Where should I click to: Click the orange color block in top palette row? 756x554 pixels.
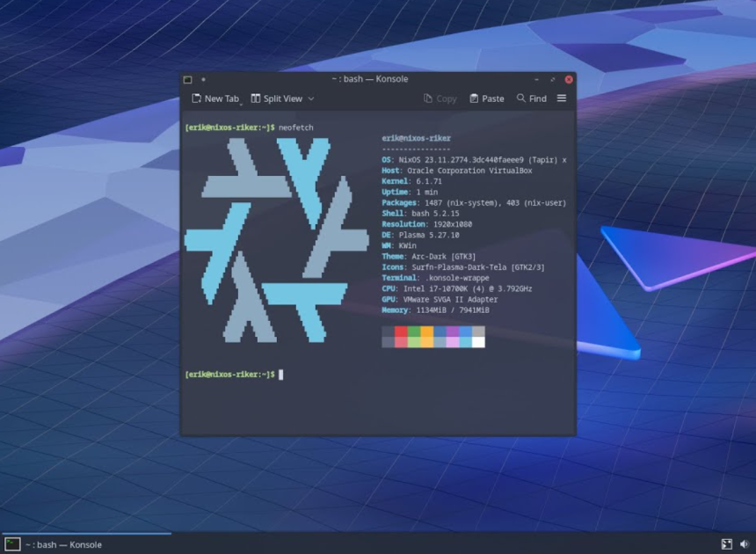coord(426,332)
